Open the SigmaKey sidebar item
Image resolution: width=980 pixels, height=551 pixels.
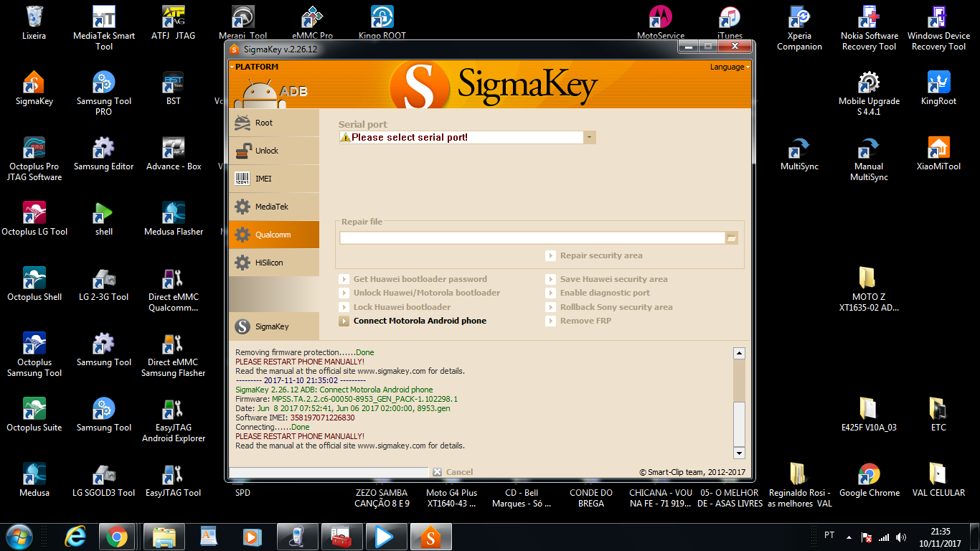pyautogui.click(x=274, y=326)
